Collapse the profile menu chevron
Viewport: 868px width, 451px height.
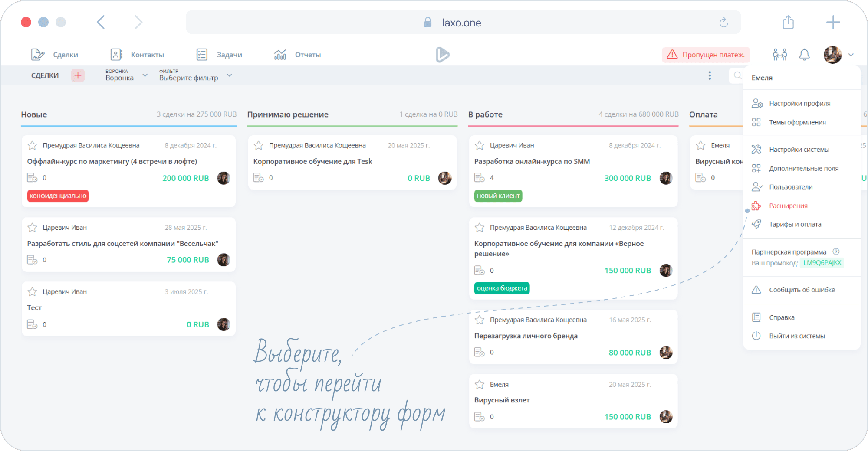(x=851, y=55)
